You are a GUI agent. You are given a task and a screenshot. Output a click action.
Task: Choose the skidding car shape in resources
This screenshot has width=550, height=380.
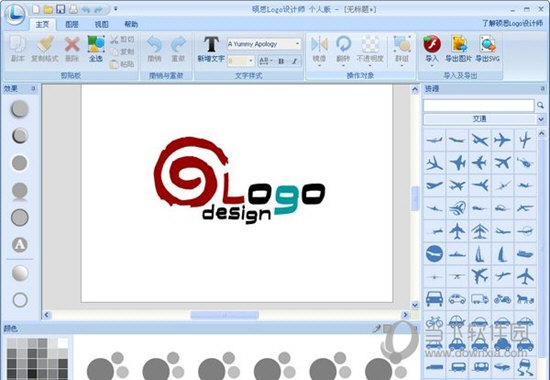click(525, 367)
